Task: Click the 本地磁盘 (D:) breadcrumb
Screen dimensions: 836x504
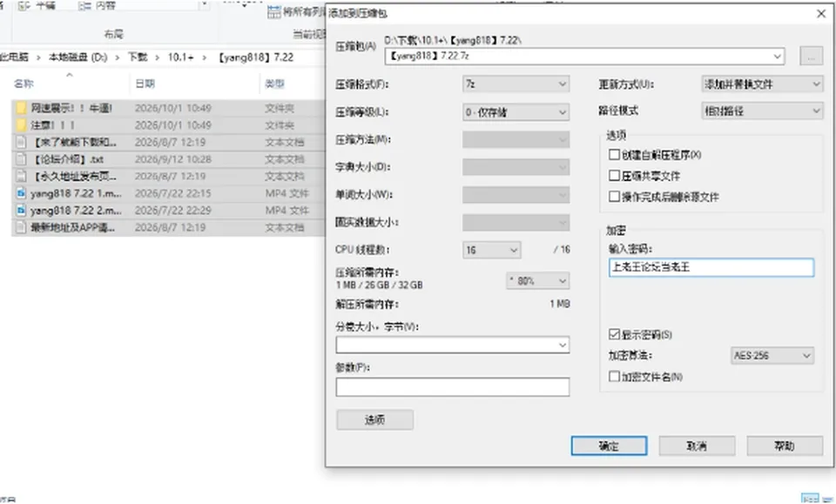Action: [x=78, y=57]
